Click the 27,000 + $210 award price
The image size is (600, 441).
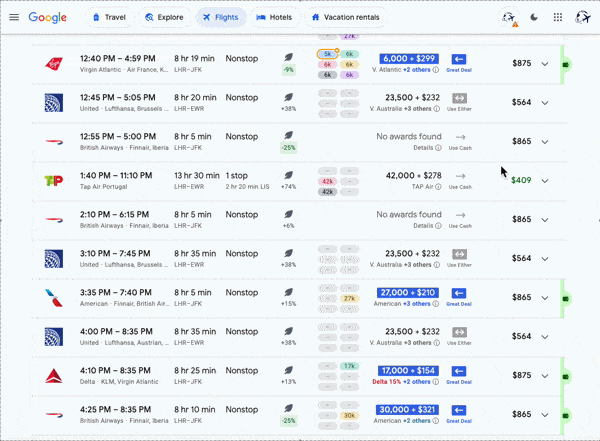[408, 293]
